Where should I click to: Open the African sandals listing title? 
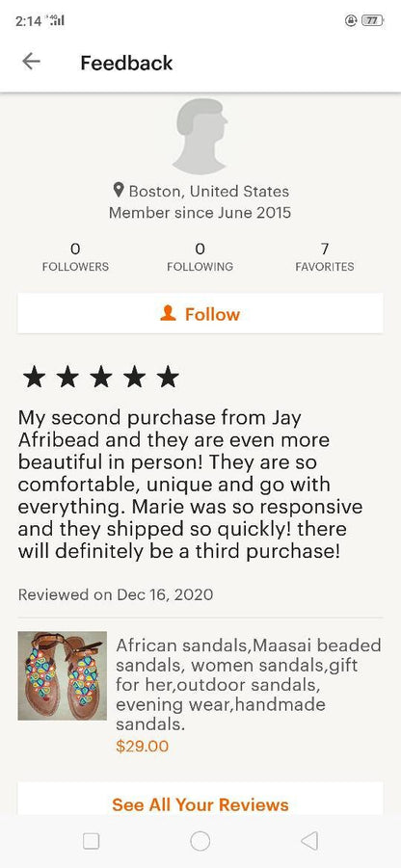(249, 685)
